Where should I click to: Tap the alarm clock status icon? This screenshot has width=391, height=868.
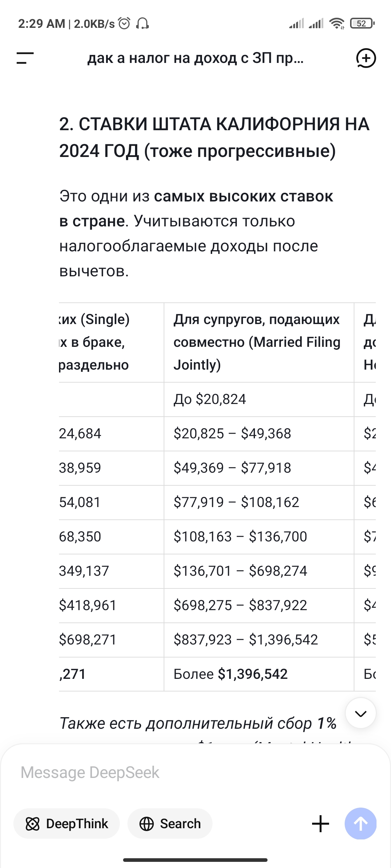(x=125, y=24)
